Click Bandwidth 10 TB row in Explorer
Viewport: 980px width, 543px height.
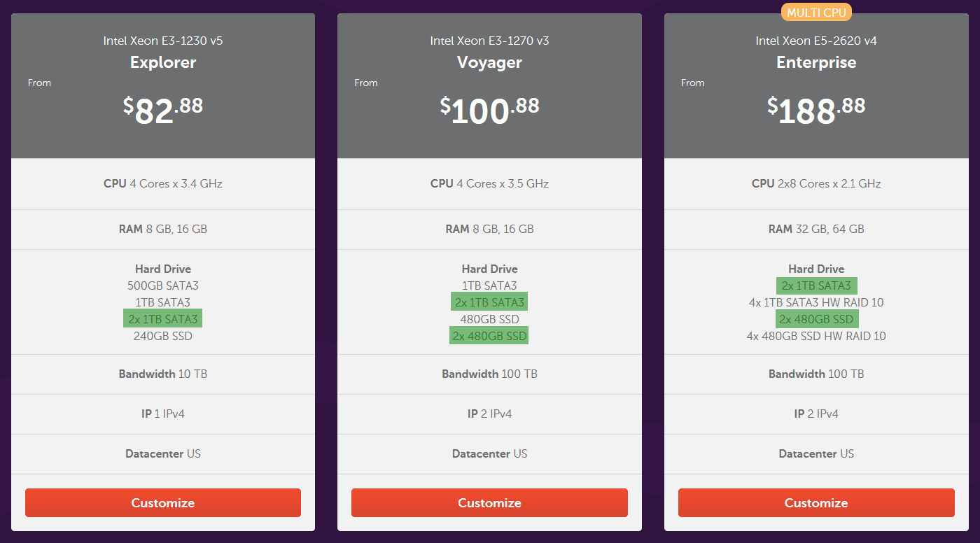point(163,374)
